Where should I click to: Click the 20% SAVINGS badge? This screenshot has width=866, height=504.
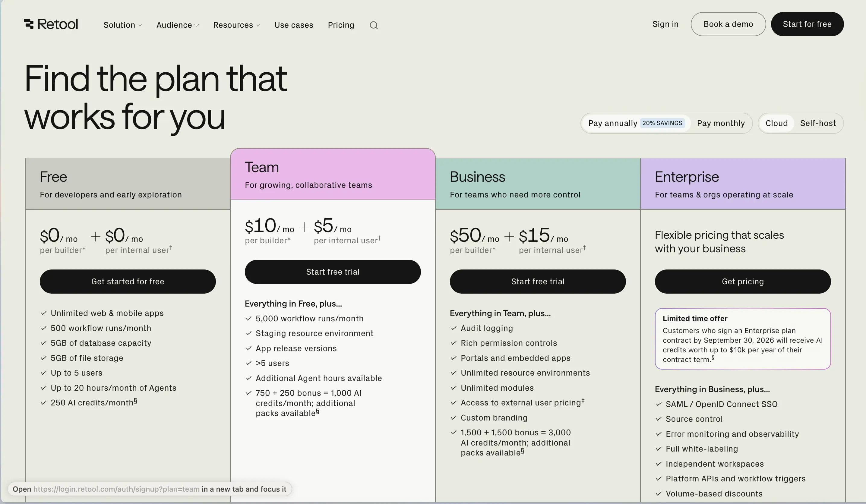coord(662,123)
